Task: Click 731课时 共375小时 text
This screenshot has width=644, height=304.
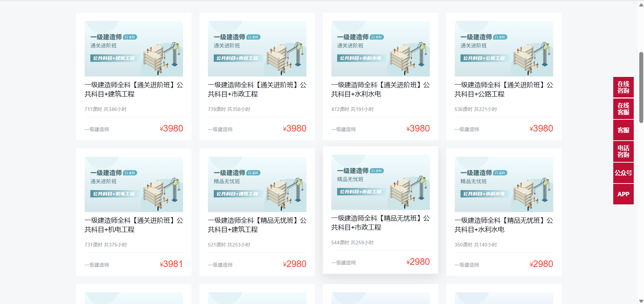Action: 106,245
